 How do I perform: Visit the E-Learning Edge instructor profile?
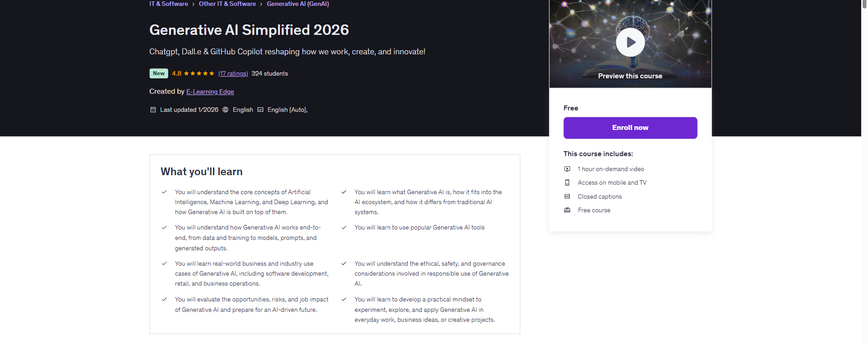coord(209,91)
